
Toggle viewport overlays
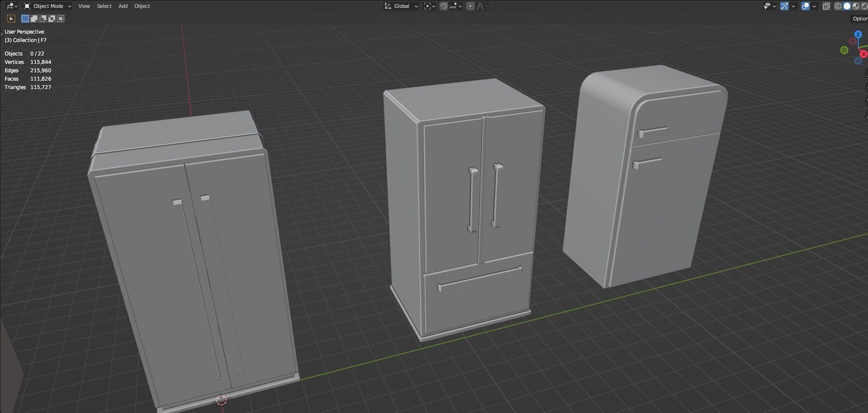coord(805,6)
